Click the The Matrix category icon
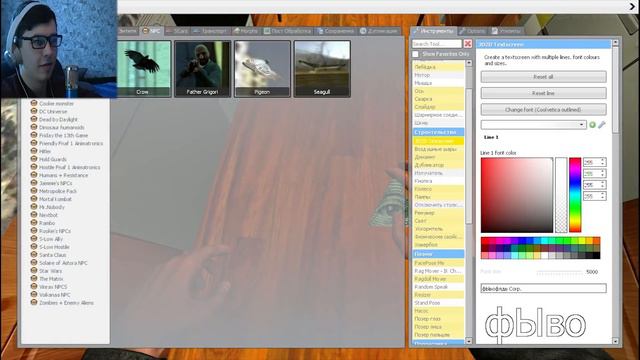Image resolution: width=640 pixels, height=360 pixels. [x=34, y=278]
